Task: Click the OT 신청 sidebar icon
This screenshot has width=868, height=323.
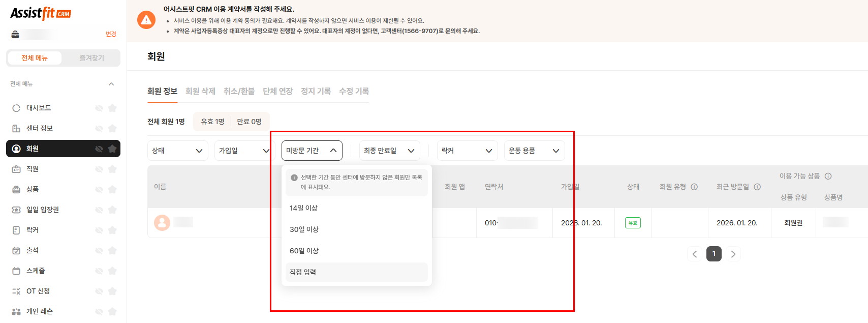Action: (x=16, y=291)
